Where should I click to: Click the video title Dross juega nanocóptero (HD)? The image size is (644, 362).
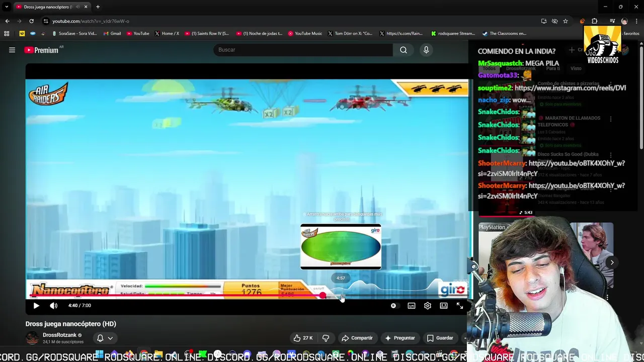71,324
